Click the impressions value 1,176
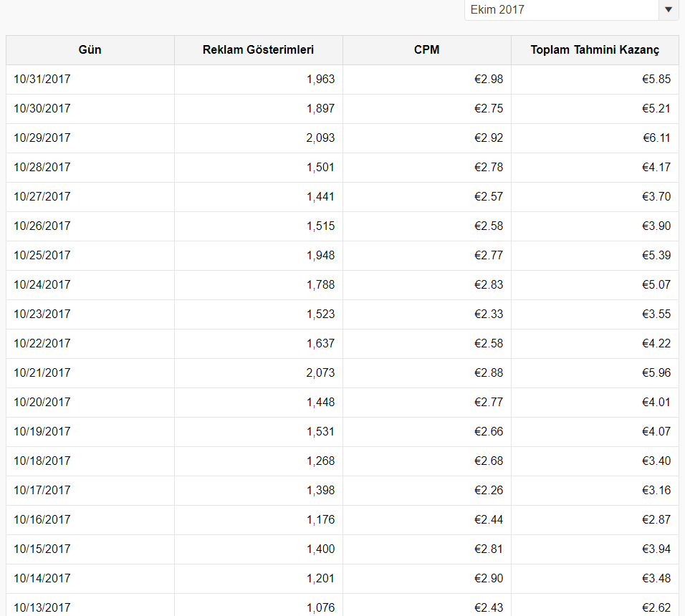 point(321,519)
